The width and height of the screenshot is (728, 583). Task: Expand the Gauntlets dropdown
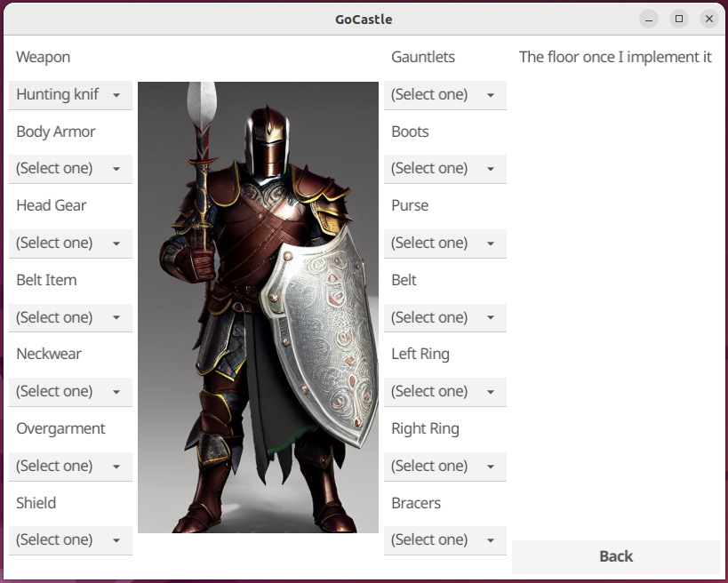pyautogui.click(x=444, y=95)
